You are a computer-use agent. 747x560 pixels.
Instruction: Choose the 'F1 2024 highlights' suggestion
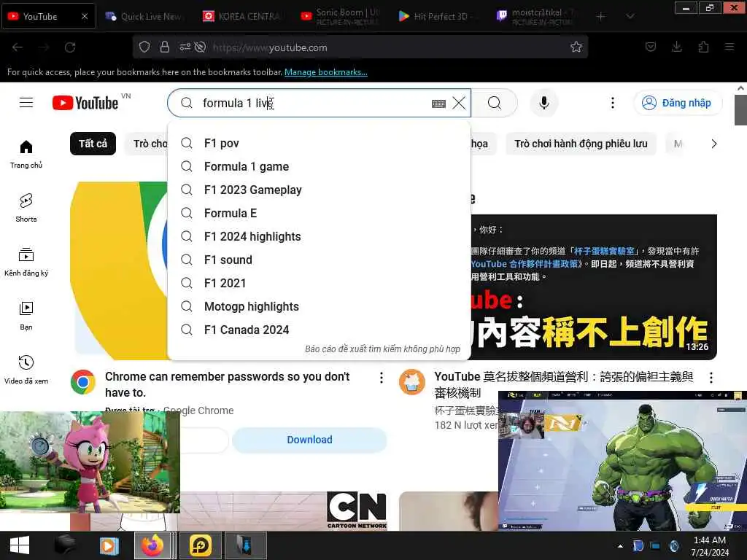point(320,236)
